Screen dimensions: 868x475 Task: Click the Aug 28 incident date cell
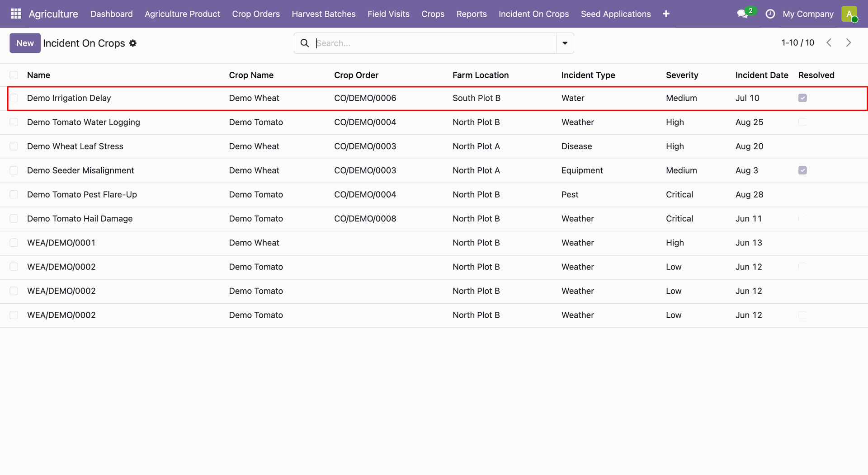coord(749,194)
